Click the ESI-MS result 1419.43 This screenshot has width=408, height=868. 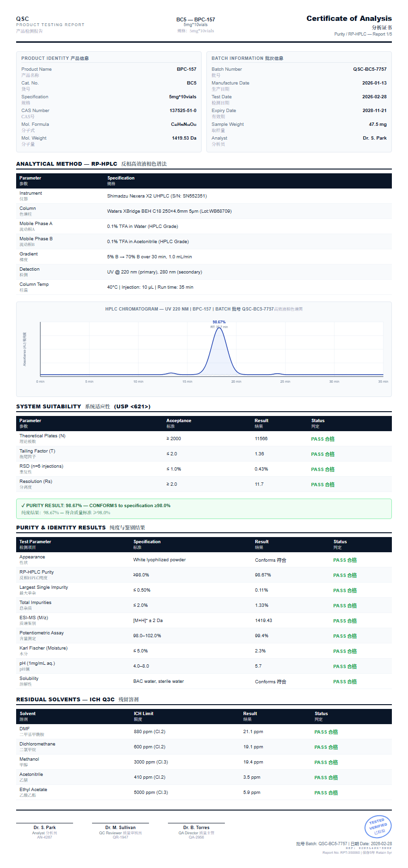(263, 621)
